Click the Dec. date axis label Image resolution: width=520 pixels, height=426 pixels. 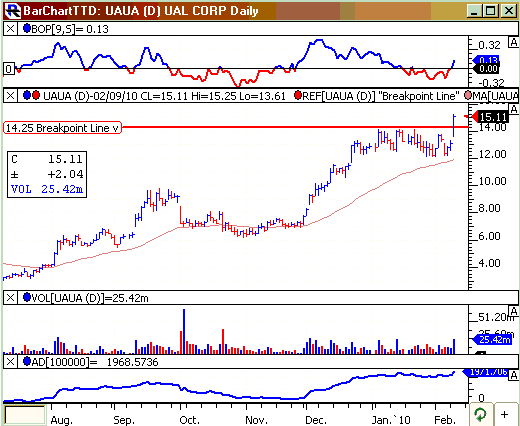click(x=316, y=420)
